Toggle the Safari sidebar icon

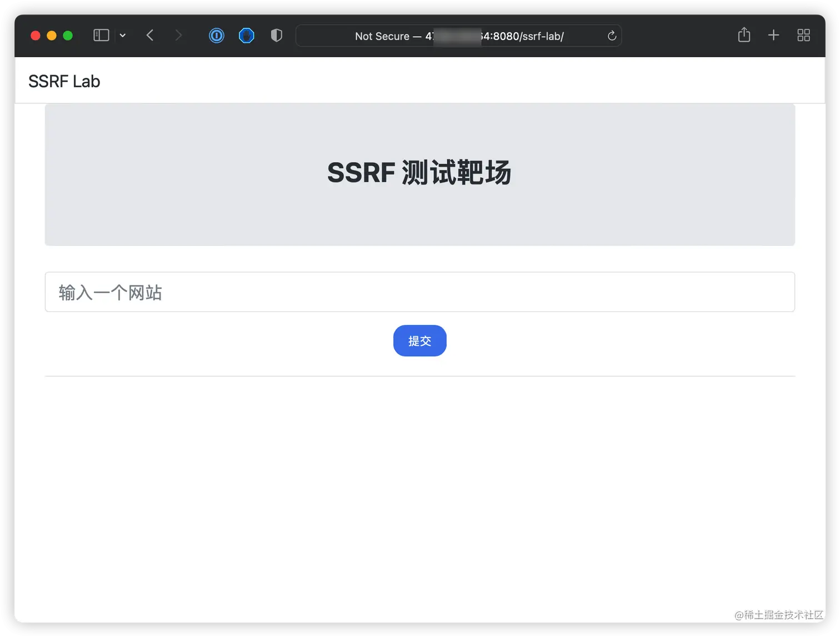pos(101,36)
